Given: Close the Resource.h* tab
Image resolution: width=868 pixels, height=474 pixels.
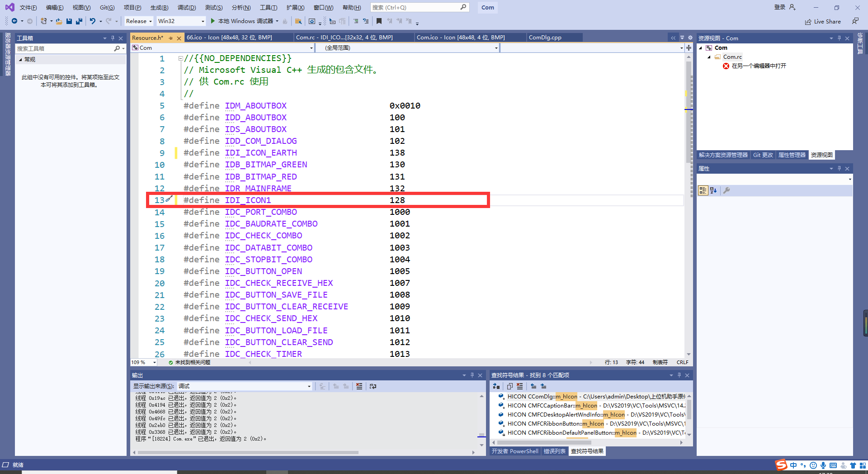Looking at the screenshot, I should click(179, 38).
